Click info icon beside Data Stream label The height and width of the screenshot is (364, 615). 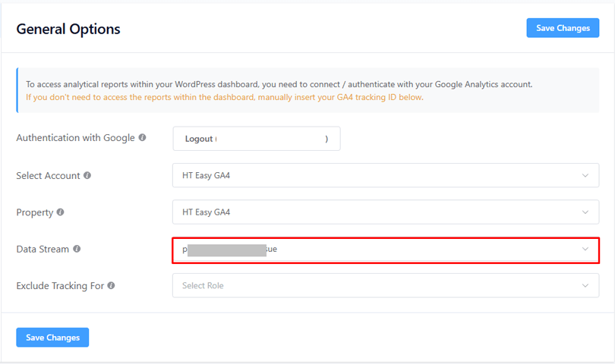tap(77, 249)
